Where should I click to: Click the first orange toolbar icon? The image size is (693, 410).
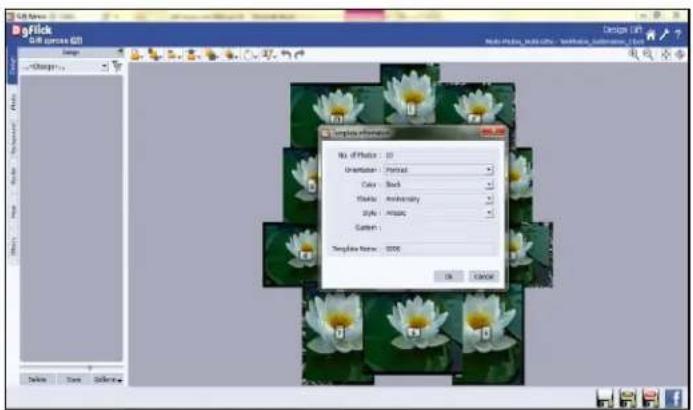pos(136,55)
